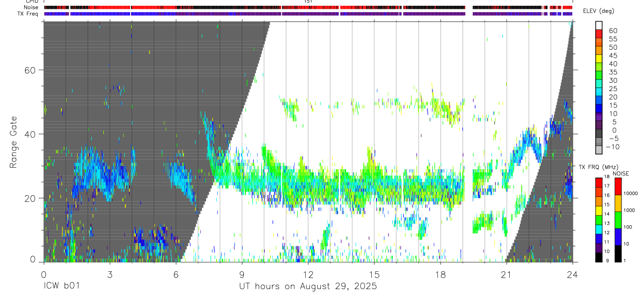Click the "TX FRQ (MHz)" legend title

point(597,167)
